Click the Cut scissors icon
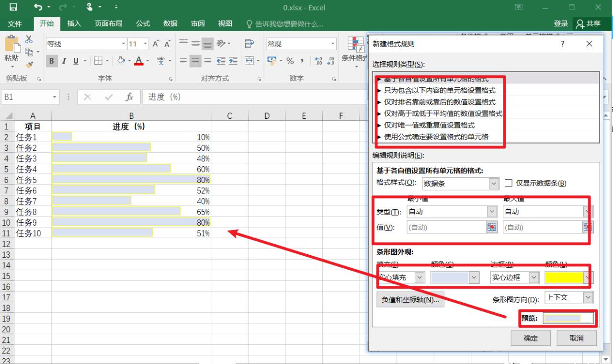This screenshot has height=364, width=613. click(29, 39)
